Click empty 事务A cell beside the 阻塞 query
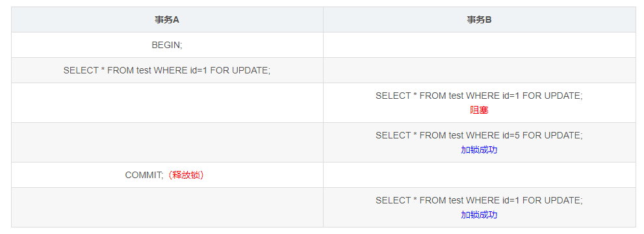 (167, 103)
